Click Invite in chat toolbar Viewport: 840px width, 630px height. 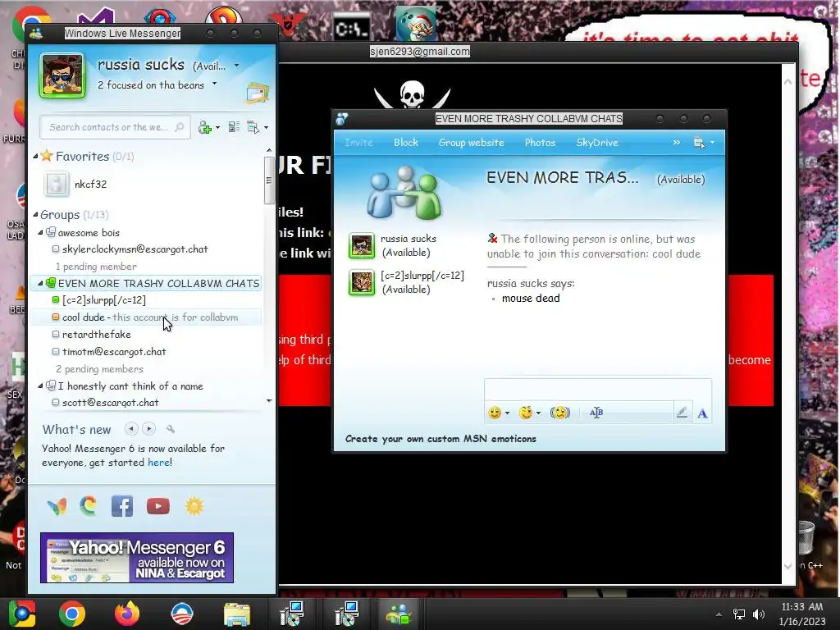coord(358,143)
